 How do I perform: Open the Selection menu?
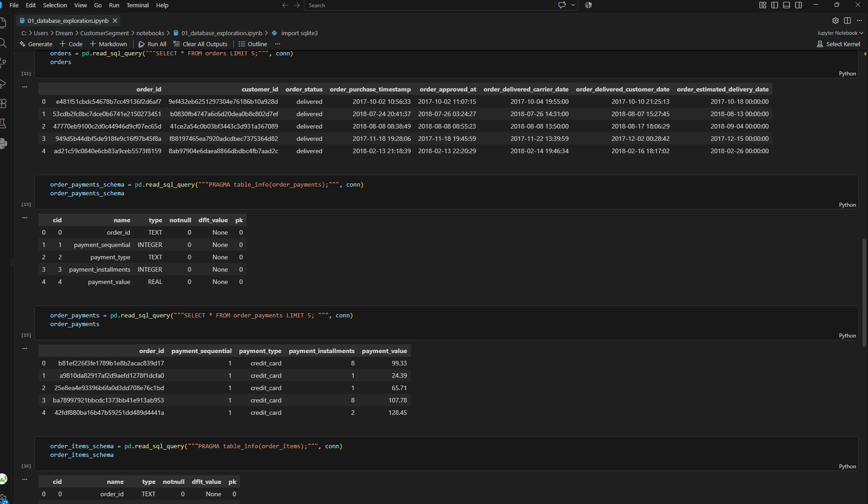click(x=55, y=5)
